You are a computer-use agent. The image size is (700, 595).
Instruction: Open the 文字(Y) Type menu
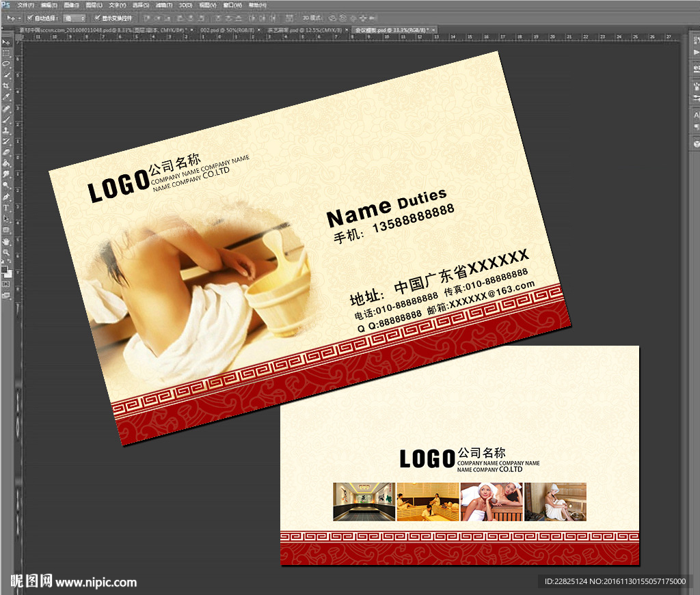click(x=118, y=5)
